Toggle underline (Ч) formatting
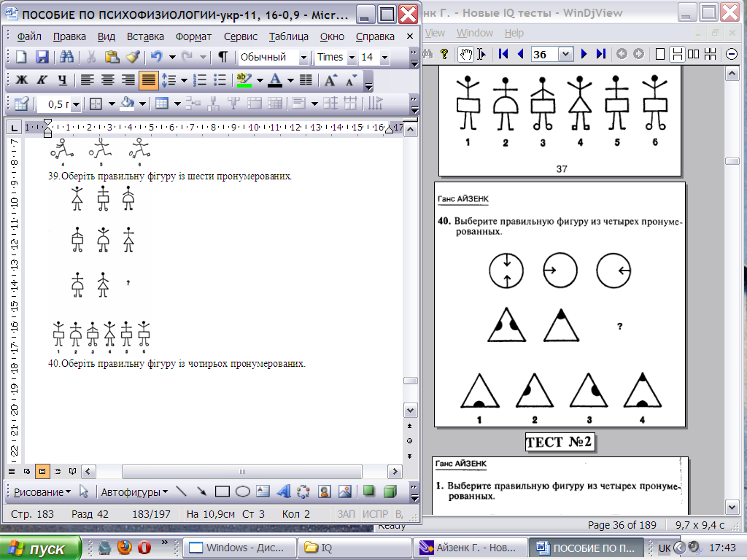The width and height of the screenshot is (747, 560). (62, 80)
